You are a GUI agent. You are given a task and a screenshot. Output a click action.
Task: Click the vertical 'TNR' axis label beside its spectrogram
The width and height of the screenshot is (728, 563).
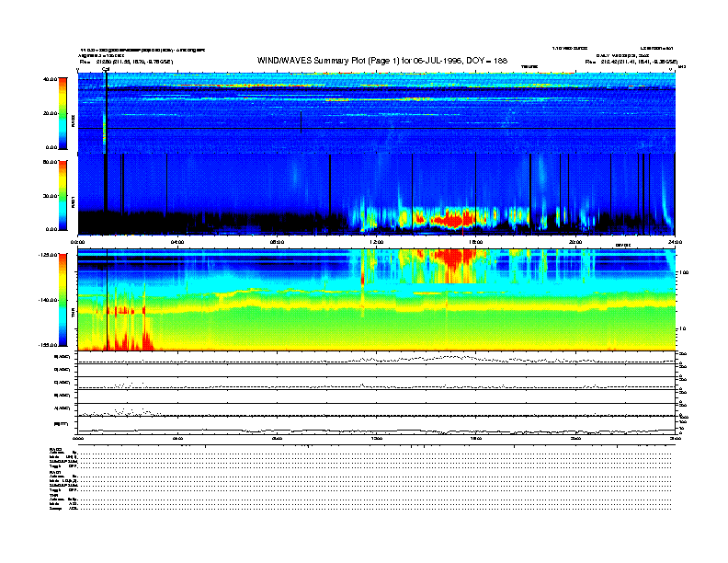tap(74, 315)
